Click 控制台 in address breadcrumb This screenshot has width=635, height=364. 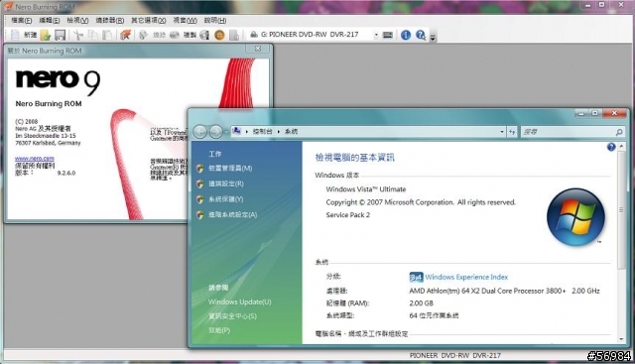pyautogui.click(x=262, y=132)
